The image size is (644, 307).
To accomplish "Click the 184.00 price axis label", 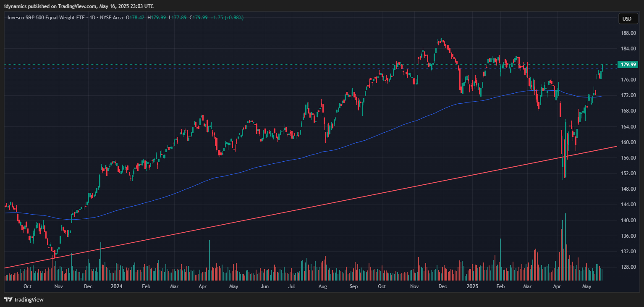I will 628,49.
